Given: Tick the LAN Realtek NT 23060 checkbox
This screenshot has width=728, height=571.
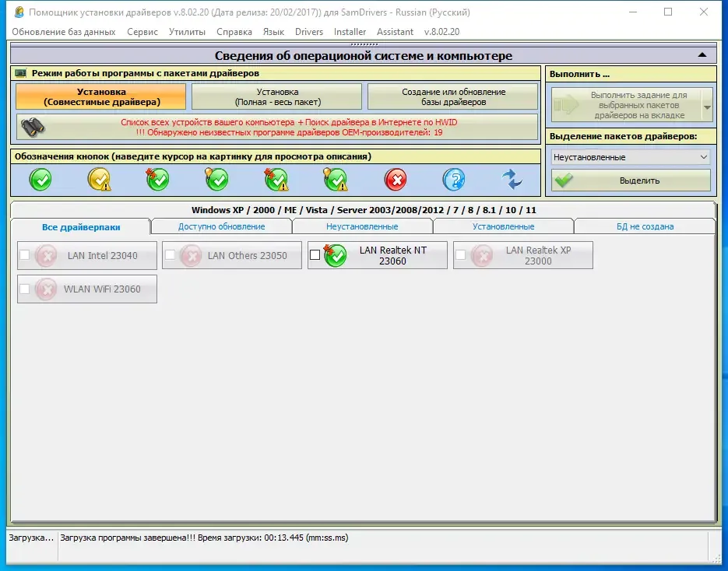Looking at the screenshot, I should pyautogui.click(x=315, y=254).
